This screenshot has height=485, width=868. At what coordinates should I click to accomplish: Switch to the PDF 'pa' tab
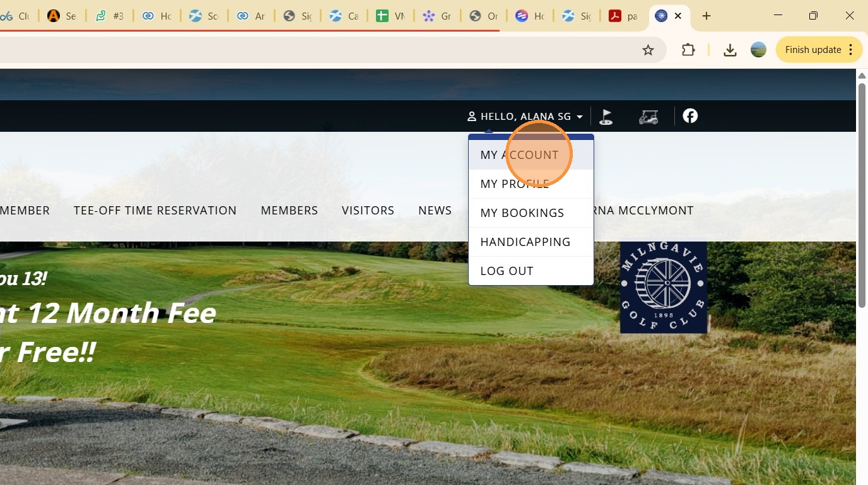click(623, 16)
